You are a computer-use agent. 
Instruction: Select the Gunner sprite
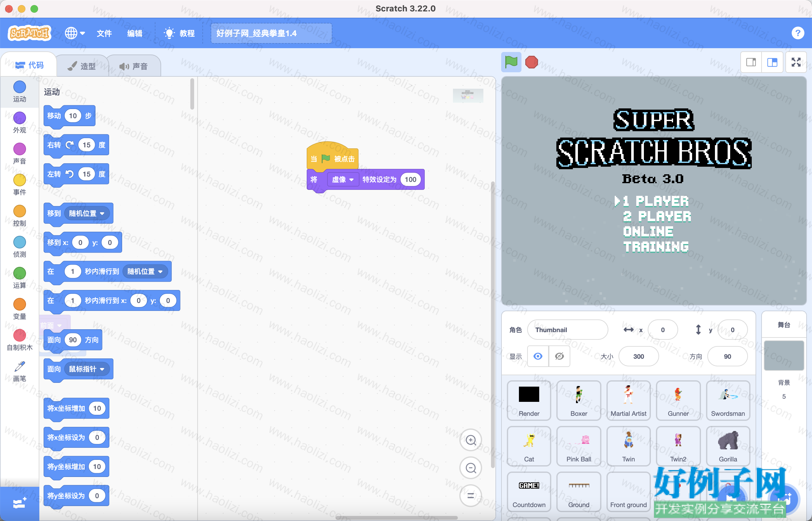click(x=678, y=401)
